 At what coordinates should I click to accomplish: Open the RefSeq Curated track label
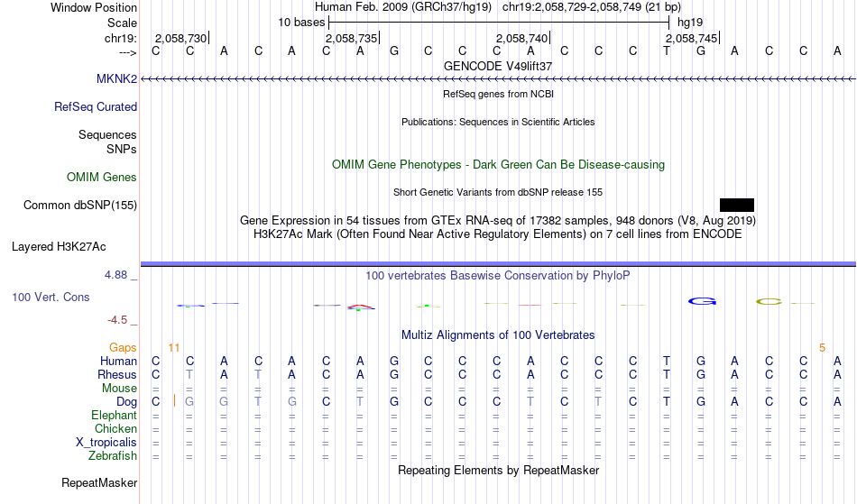[x=96, y=107]
